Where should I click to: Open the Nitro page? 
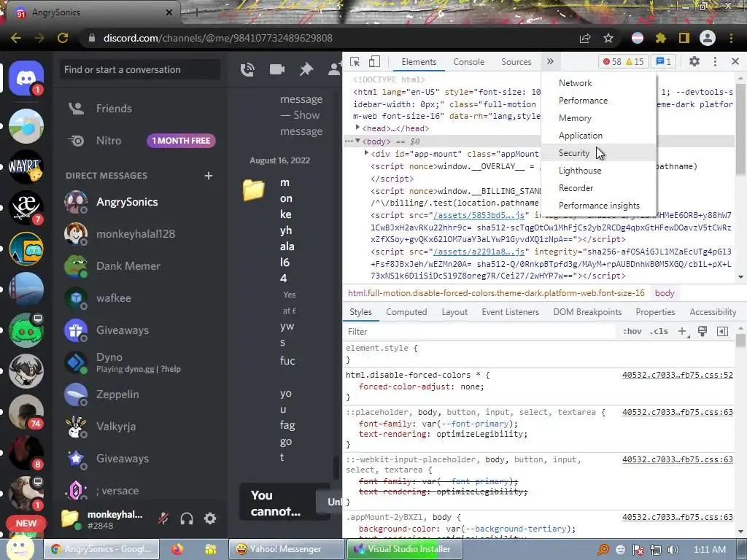[x=141, y=141]
